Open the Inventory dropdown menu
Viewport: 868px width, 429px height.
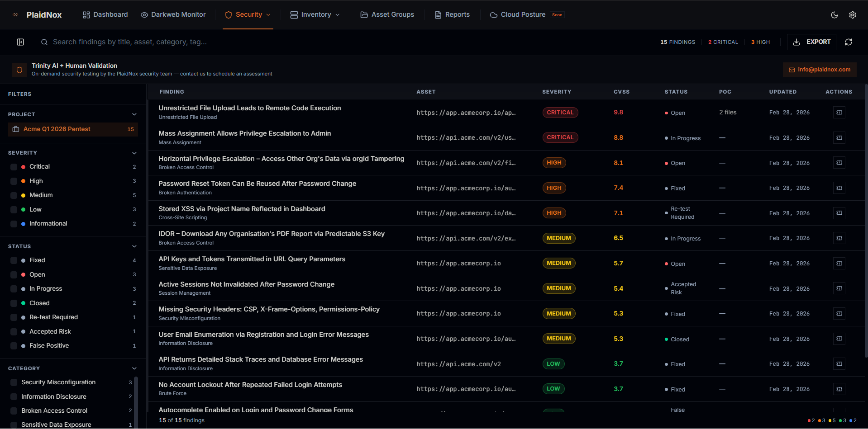click(315, 15)
